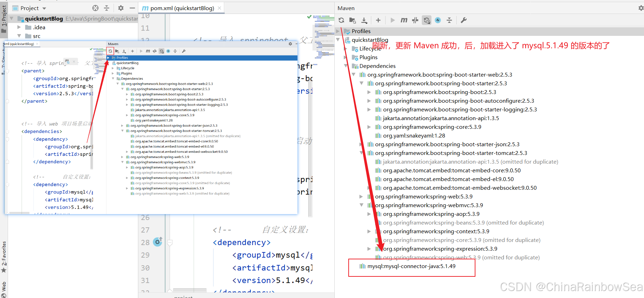Screen dimensions: 644x298
Task: Toggle the highlighted refresh-clock button in right Maven toolbar
Action: pos(427,20)
